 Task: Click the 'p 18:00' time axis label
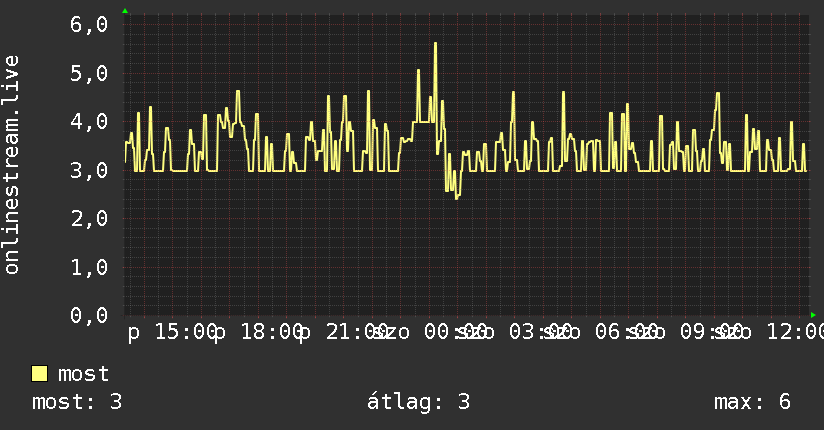pos(258,332)
